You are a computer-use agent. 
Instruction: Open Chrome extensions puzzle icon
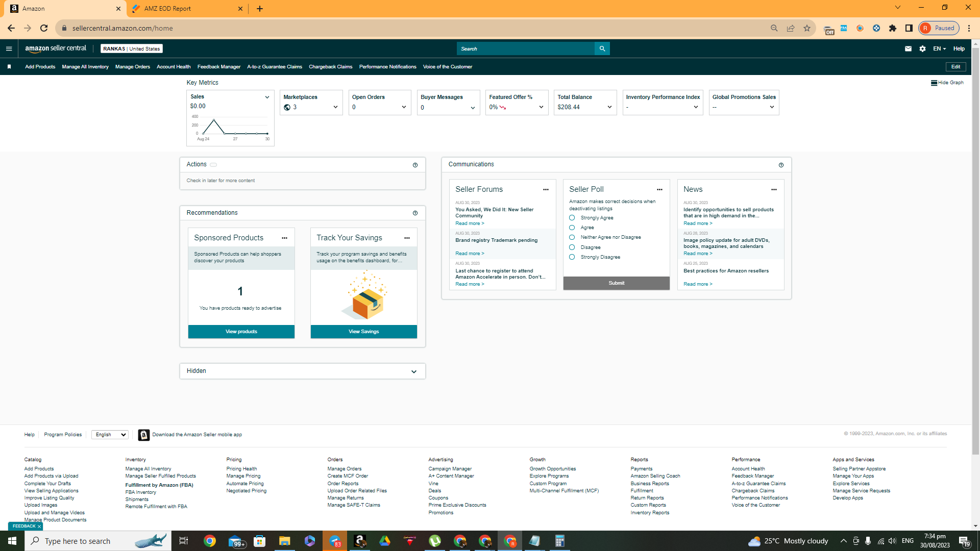pyautogui.click(x=893, y=28)
